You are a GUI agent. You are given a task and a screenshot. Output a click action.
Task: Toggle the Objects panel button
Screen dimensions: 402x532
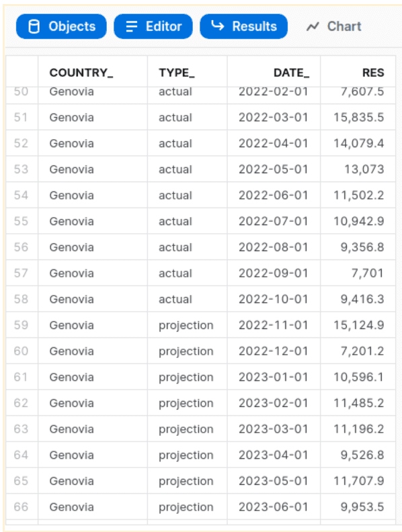click(x=61, y=26)
